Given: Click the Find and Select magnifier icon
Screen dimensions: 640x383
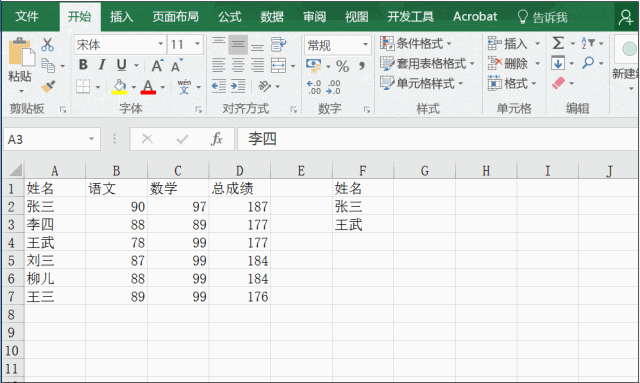Looking at the screenshot, I should pos(588,63).
